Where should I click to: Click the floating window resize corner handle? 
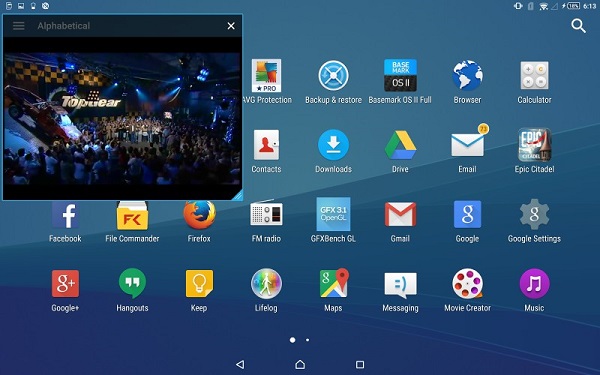pos(237,195)
